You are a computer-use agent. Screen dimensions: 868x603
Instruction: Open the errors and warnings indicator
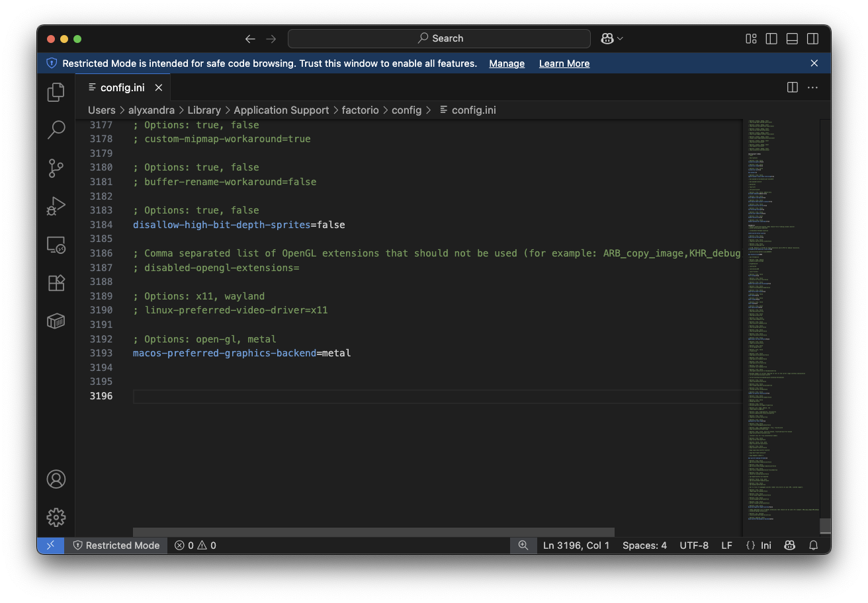195,545
